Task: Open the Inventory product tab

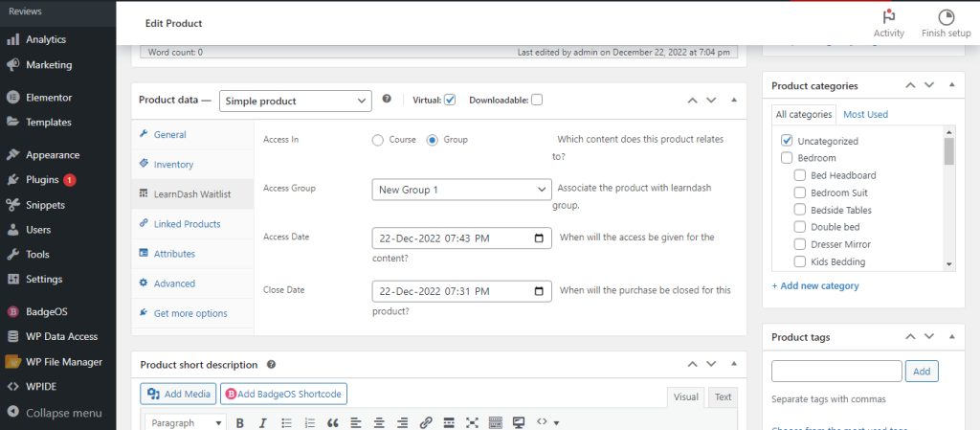Action: (192, 165)
